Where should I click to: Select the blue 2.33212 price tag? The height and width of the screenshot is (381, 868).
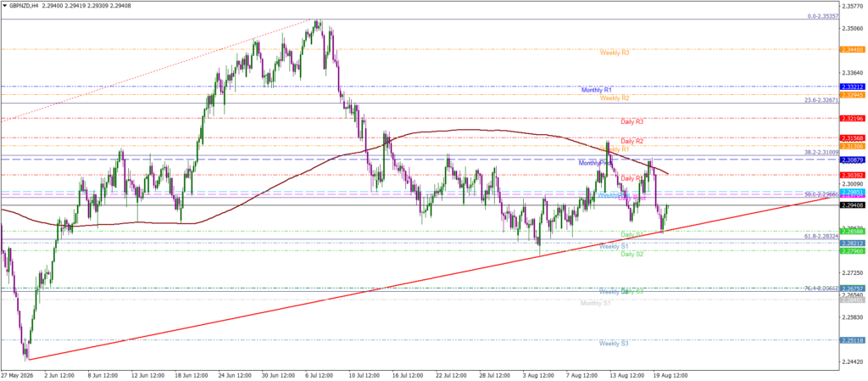coord(853,87)
